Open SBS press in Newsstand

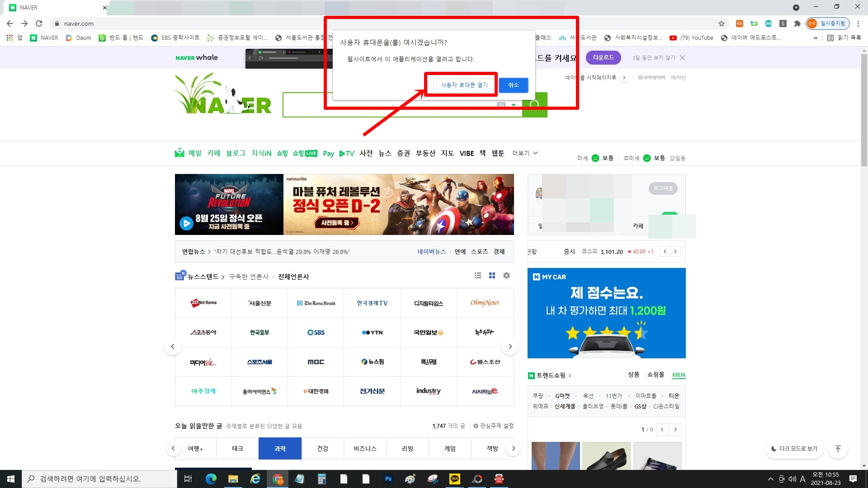coord(316,333)
